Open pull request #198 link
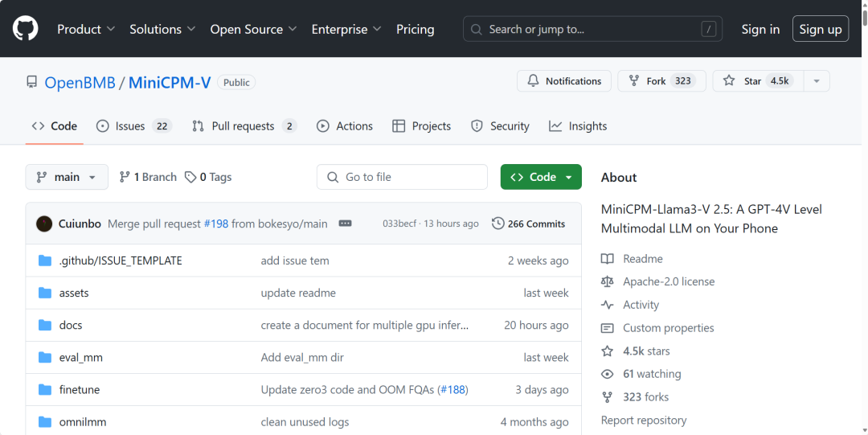Image resolution: width=868 pixels, height=435 pixels. click(x=215, y=224)
